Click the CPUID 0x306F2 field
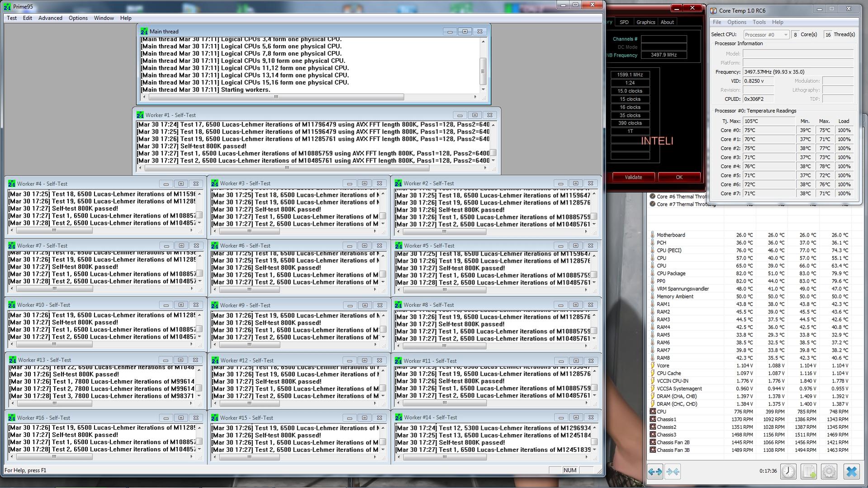 pyautogui.click(x=758, y=99)
